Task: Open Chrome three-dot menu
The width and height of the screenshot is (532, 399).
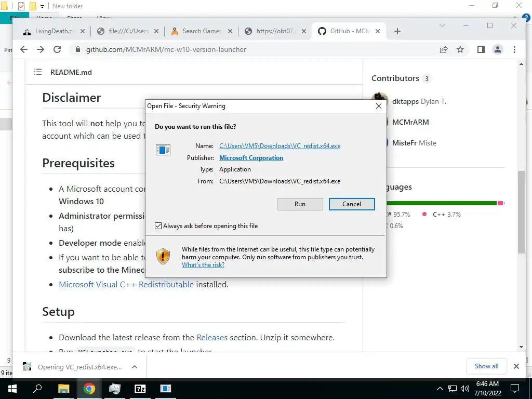Action: (514, 49)
